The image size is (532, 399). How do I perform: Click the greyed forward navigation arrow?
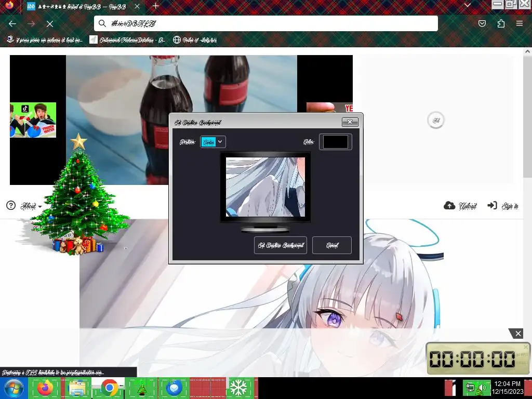tap(31, 24)
